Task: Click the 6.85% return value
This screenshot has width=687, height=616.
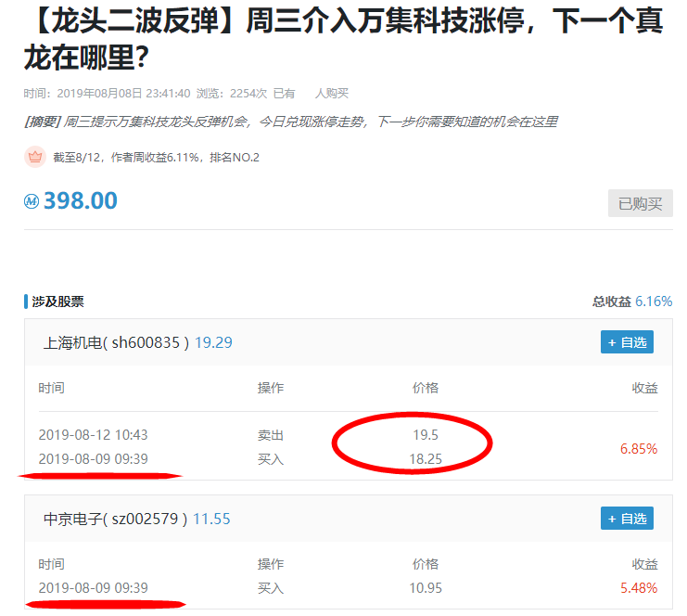Action: (639, 449)
